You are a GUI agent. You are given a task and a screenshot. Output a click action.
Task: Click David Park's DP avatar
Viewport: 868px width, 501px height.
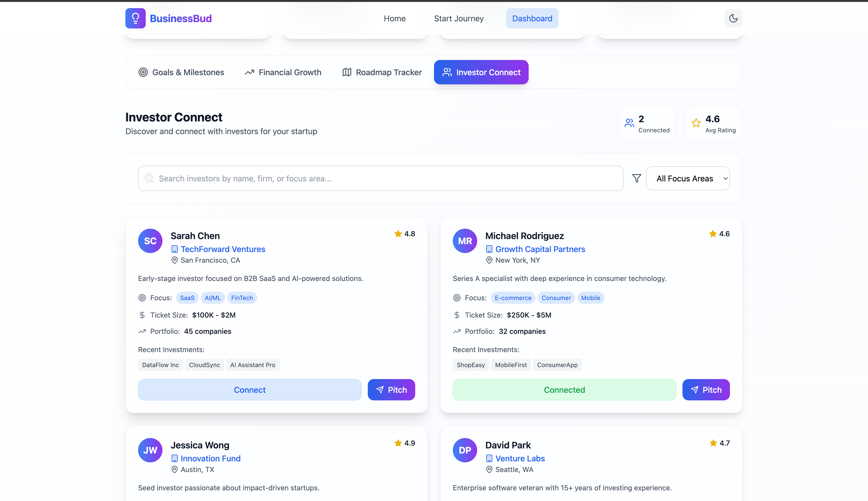click(465, 450)
